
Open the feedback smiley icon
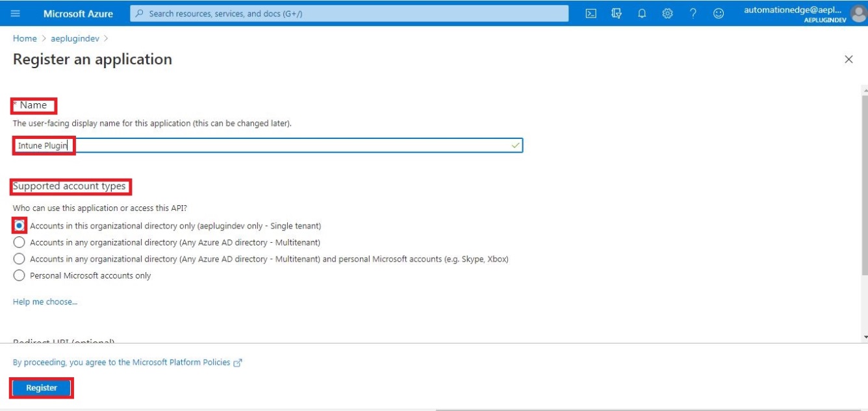[x=719, y=14]
